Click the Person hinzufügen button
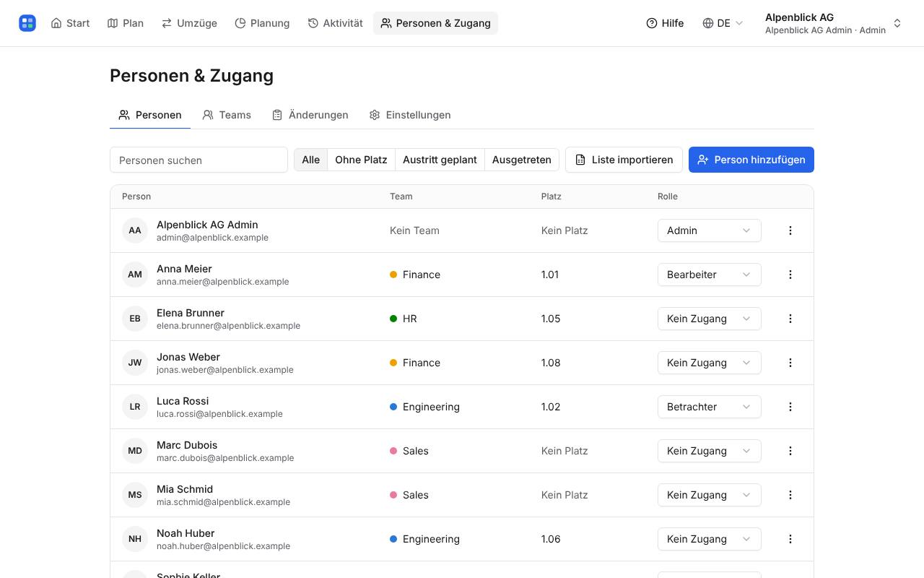This screenshot has height=578, width=924. [751, 160]
